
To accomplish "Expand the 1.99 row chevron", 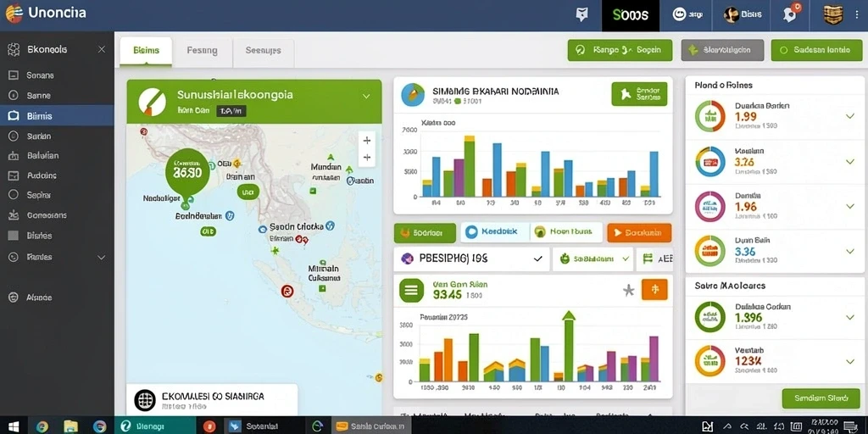I will click(x=850, y=116).
